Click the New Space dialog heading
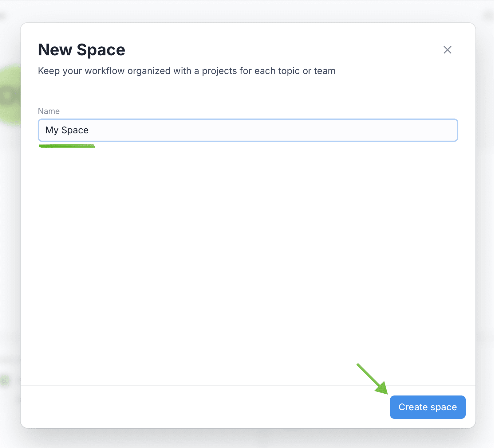The image size is (501, 448). (x=81, y=50)
